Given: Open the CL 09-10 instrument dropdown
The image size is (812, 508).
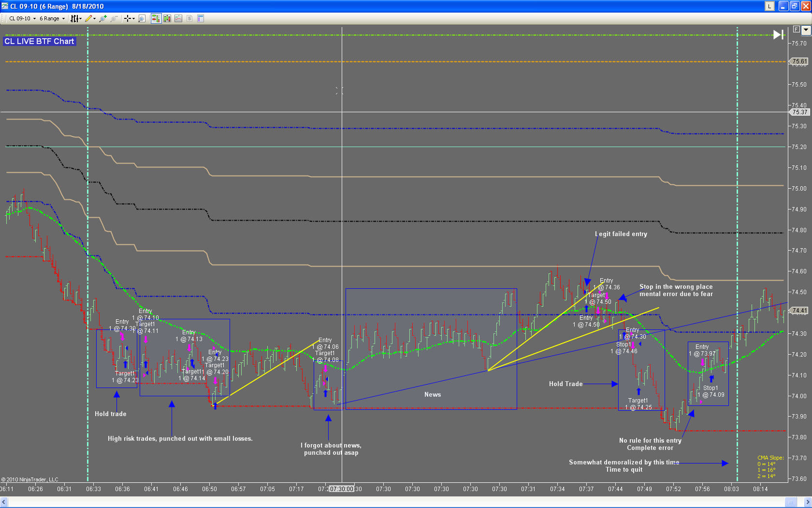Looking at the screenshot, I should pyautogui.click(x=22, y=18).
